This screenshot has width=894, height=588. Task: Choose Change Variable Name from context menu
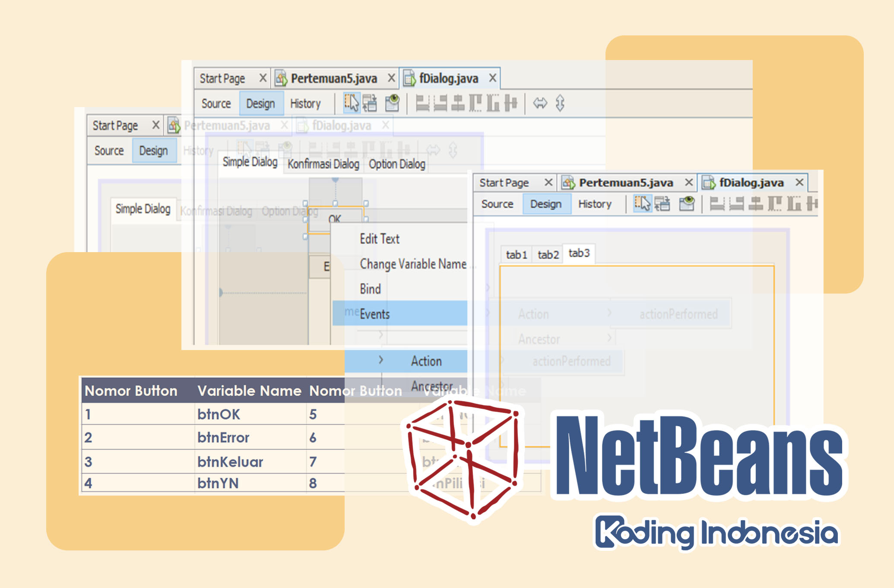click(x=413, y=264)
